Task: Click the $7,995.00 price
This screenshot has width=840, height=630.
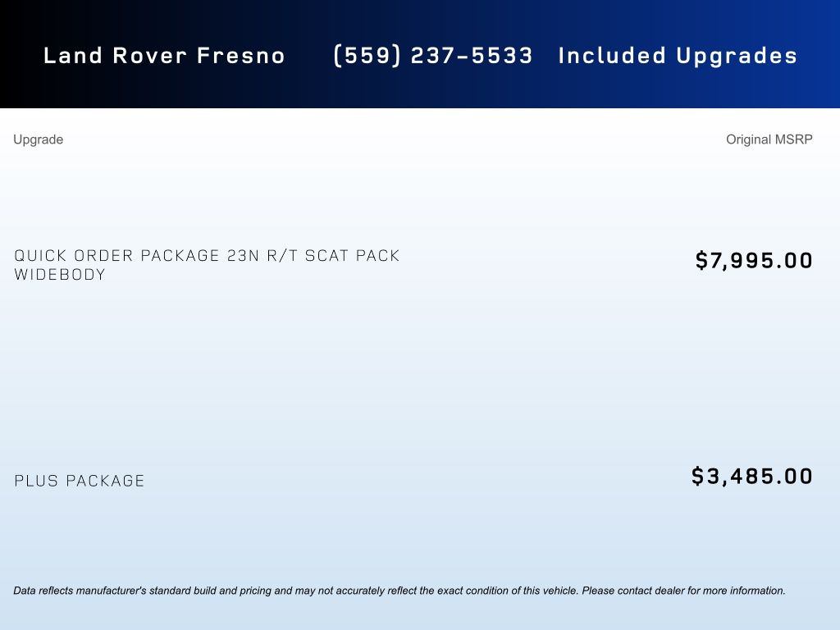Action: point(754,261)
